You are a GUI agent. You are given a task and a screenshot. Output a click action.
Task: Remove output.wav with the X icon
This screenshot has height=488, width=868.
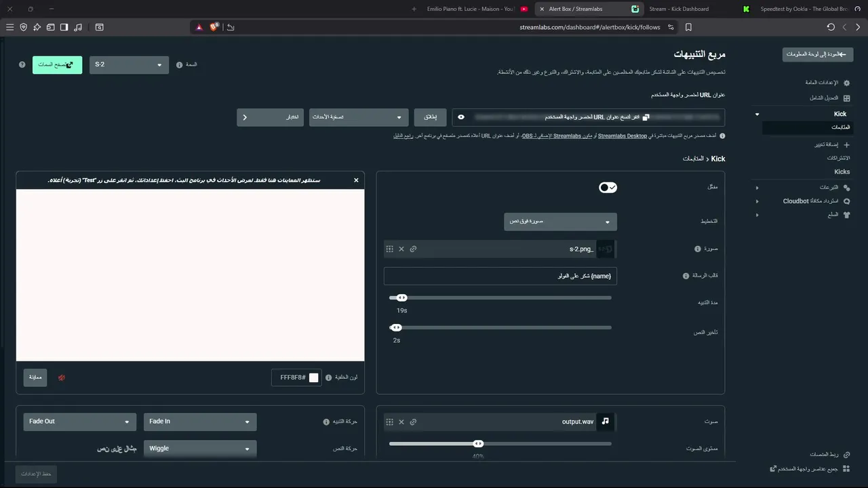[401, 422]
